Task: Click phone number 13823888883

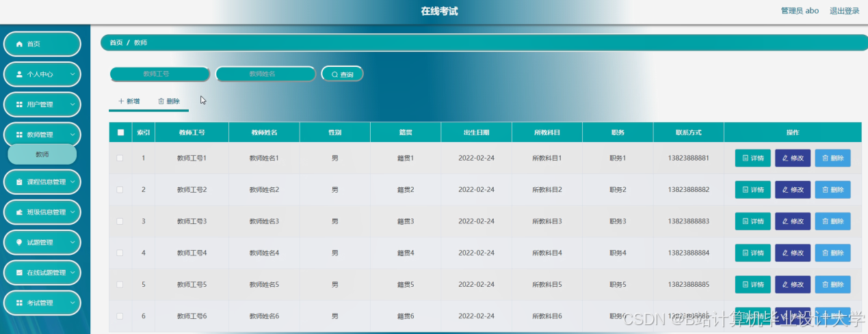Action: 689,221
